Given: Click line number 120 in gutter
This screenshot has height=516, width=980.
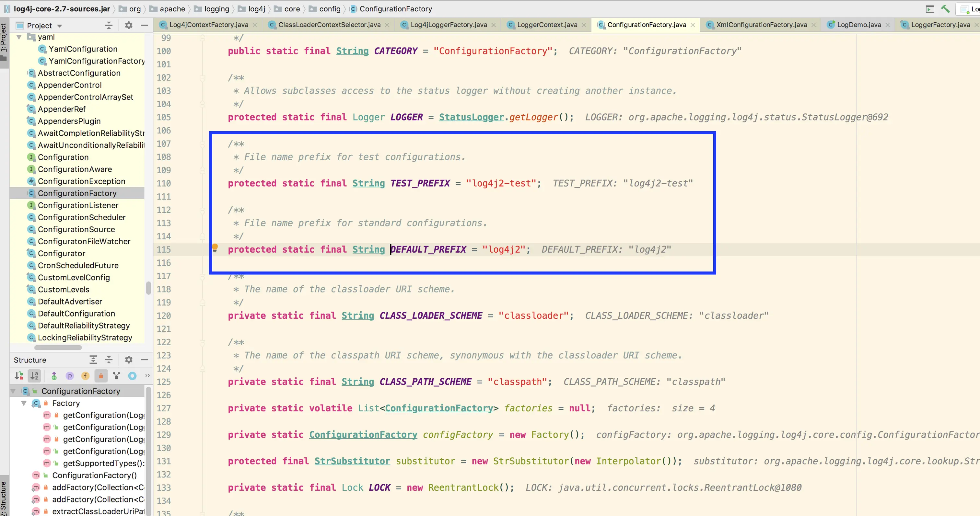Looking at the screenshot, I should click(164, 315).
